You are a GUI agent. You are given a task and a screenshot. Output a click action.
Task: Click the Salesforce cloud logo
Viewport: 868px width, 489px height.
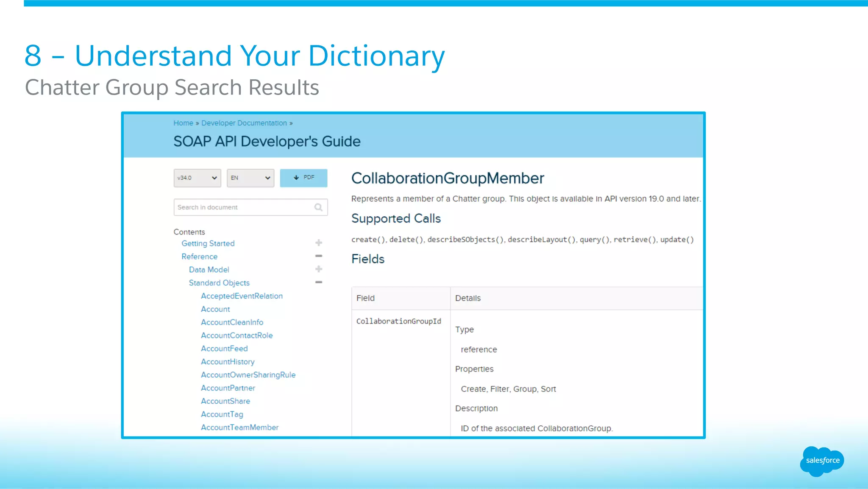tap(822, 461)
